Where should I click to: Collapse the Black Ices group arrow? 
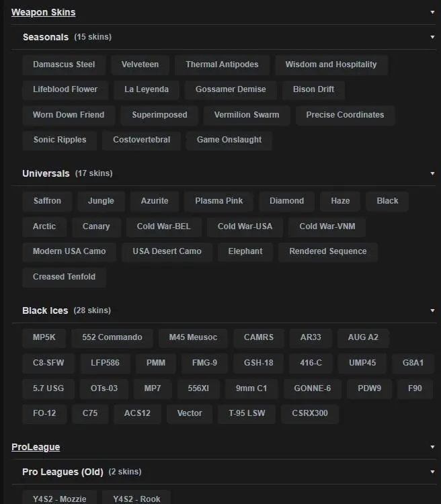(432, 310)
